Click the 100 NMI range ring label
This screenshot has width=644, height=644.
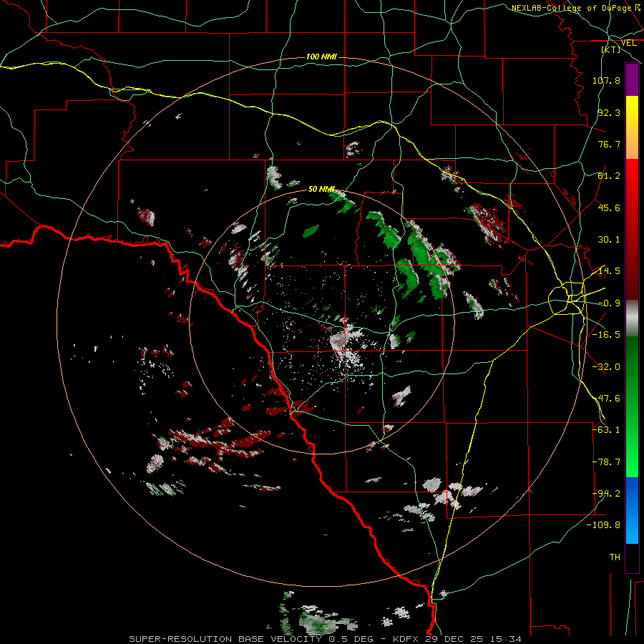click(x=321, y=57)
